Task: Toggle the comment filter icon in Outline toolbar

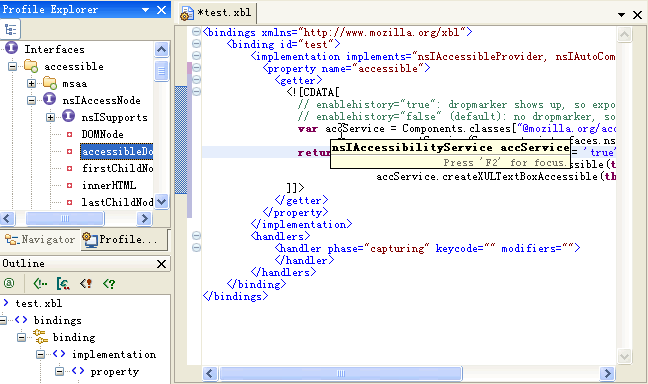Action: pyautogui.click(x=40, y=284)
